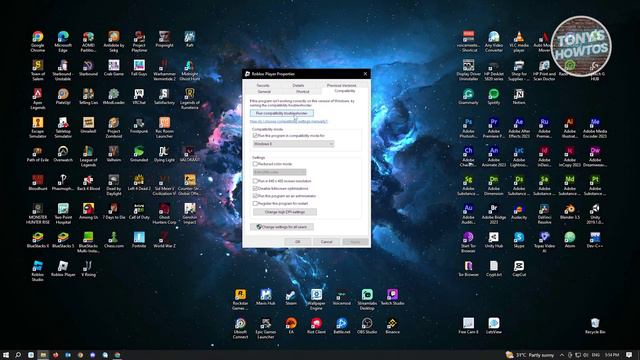The height and width of the screenshot is (360, 640).
Task: Click Change settings for all users
Action: [x=282, y=227]
